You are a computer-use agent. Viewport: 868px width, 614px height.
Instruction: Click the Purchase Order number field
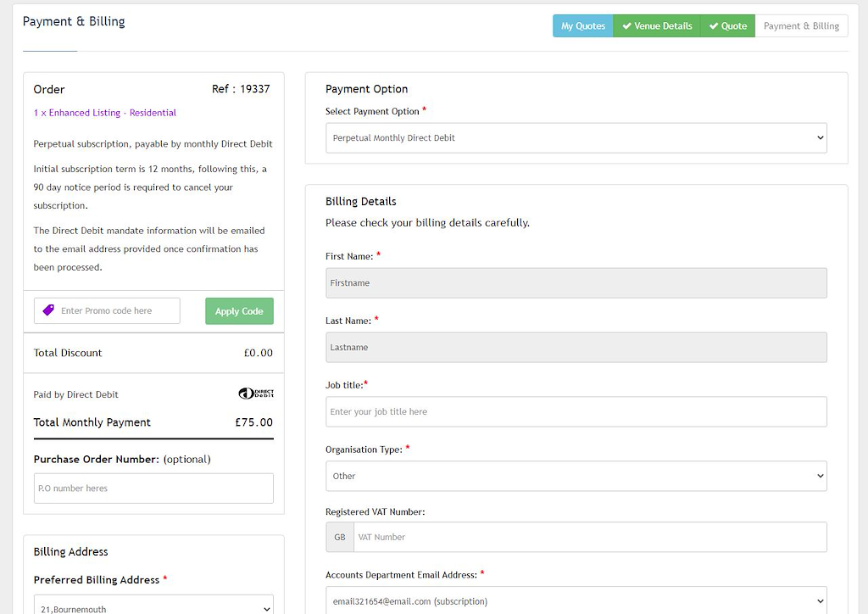click(153, 488)
